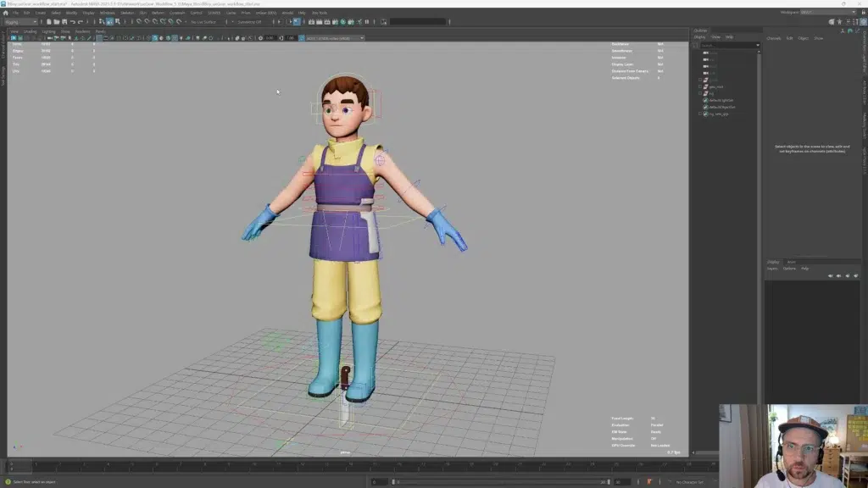Click the Outliner search field
The width and height of the screenshot is (868, 488).
coord(727,44)
